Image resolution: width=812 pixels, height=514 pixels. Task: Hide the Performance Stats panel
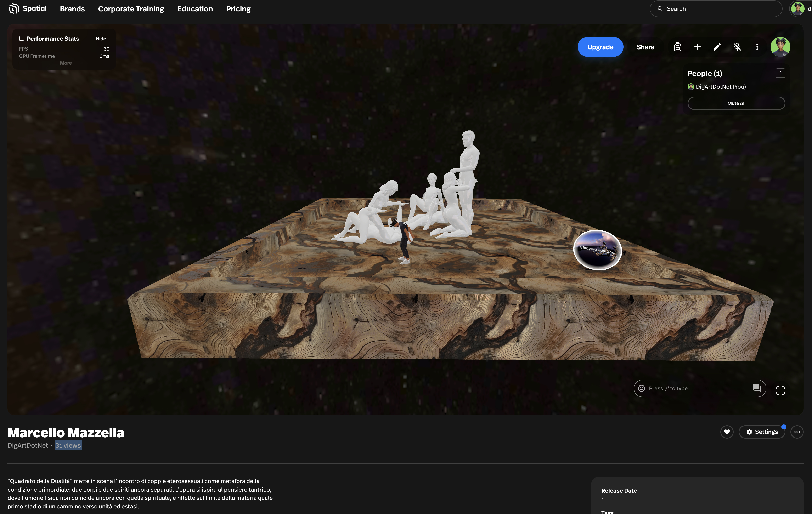[x=101, y=39]
